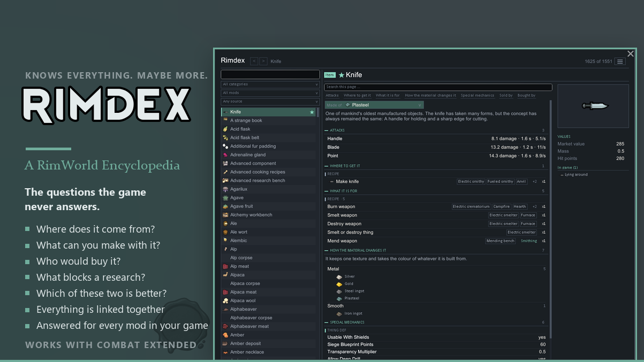Click the Amber necklace icon
This screenshot has width=644, height=362.
click(x=225, y=352)
